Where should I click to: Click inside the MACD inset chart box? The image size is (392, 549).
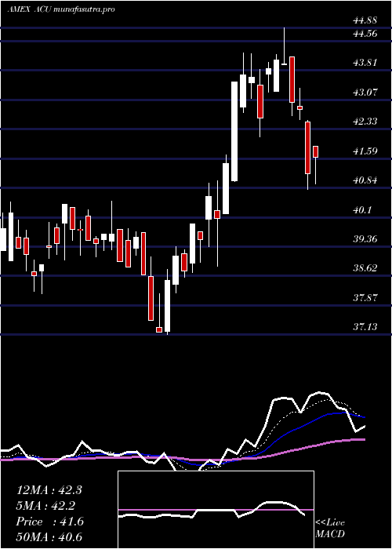coord(216,510)
